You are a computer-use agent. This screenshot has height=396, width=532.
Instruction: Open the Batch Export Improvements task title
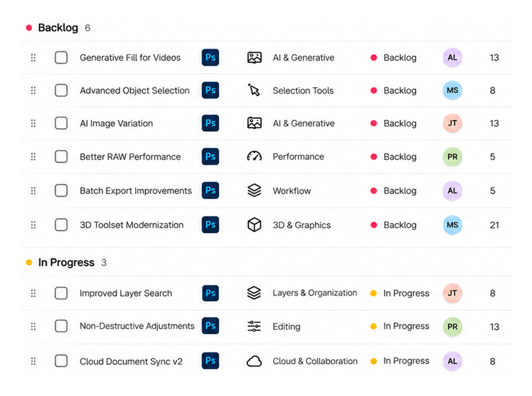[136, 191]
